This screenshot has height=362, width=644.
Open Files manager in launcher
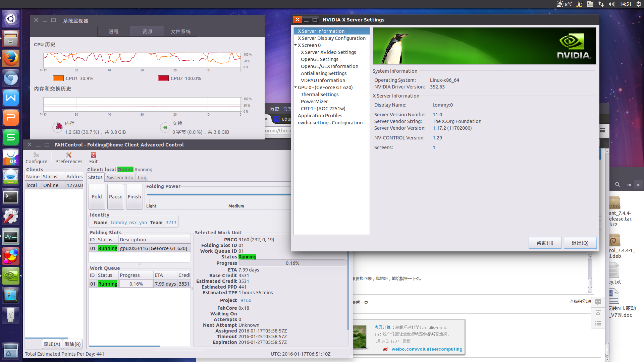pos(11,39)
